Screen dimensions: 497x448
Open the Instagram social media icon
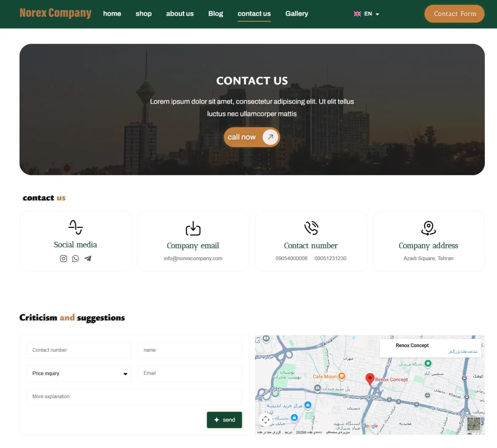pyautogui.click(x=63, y=259)
